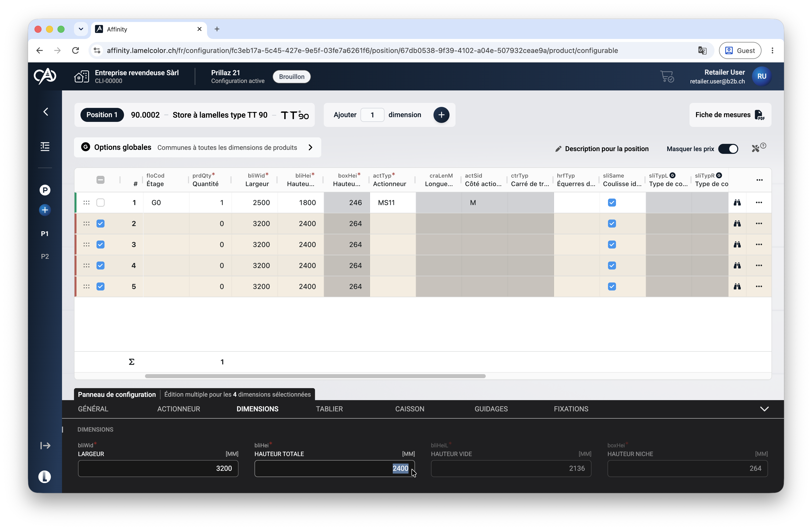
Task: Click the RU user avatar
Action: point(761,76)
